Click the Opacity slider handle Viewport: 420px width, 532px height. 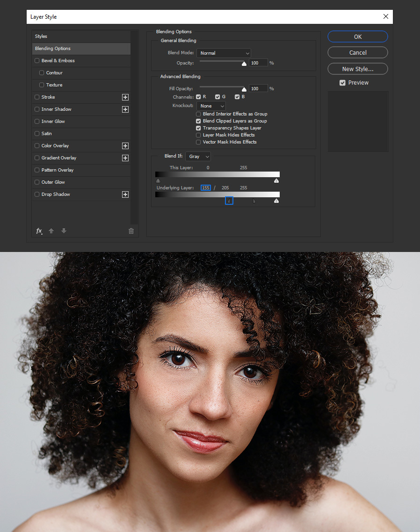tap(244, 64)
